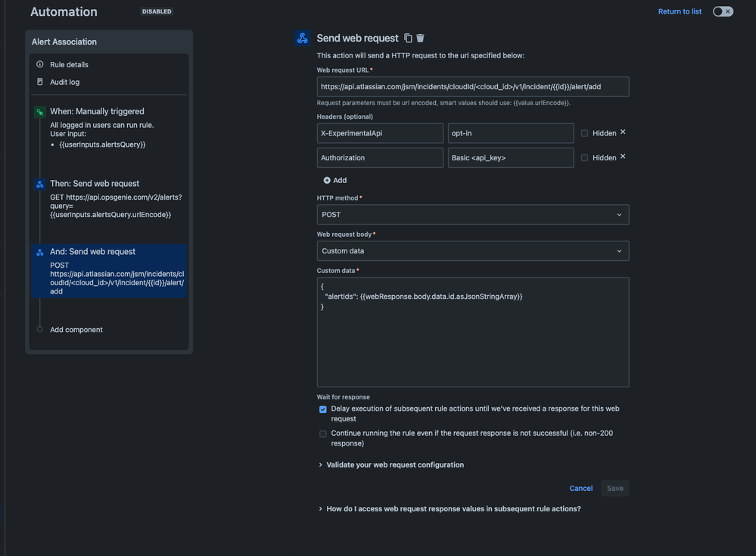Check Hidden for Authorization header

click(x=584, y=158)
